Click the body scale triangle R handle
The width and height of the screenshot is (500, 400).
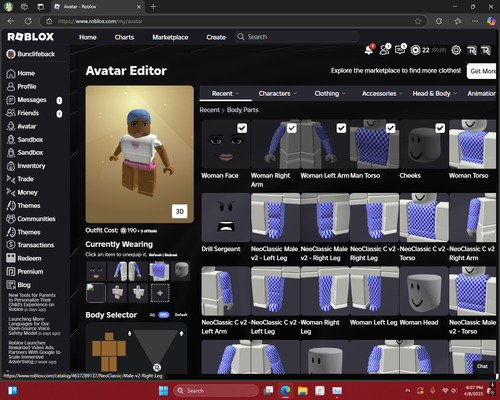[x=157, y=368]
